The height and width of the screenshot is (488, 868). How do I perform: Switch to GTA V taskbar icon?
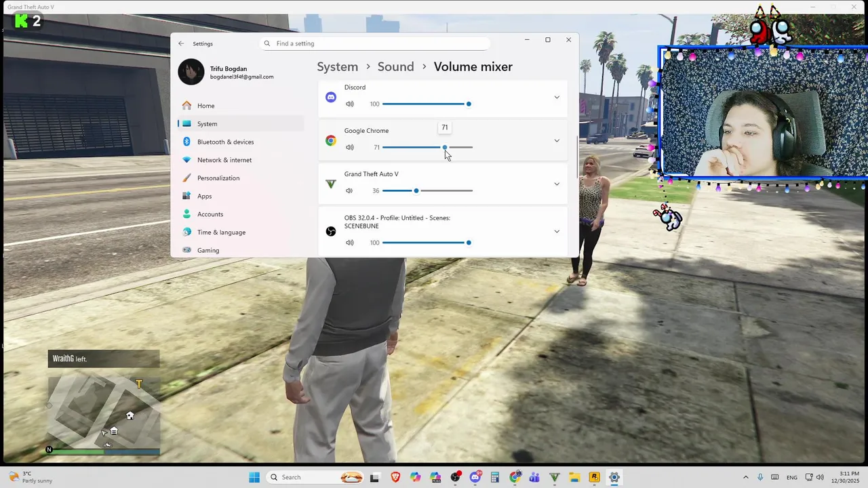[555, 477]
